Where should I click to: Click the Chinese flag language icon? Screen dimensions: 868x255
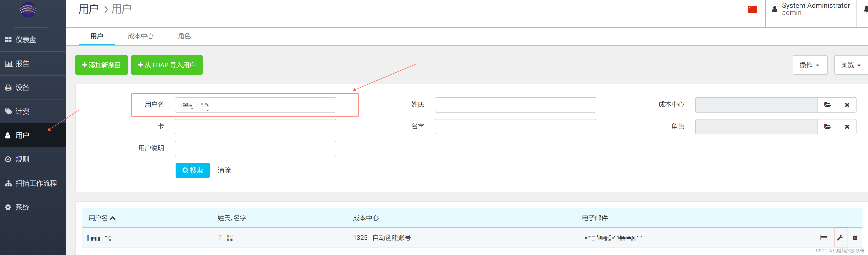click(752, 9)
